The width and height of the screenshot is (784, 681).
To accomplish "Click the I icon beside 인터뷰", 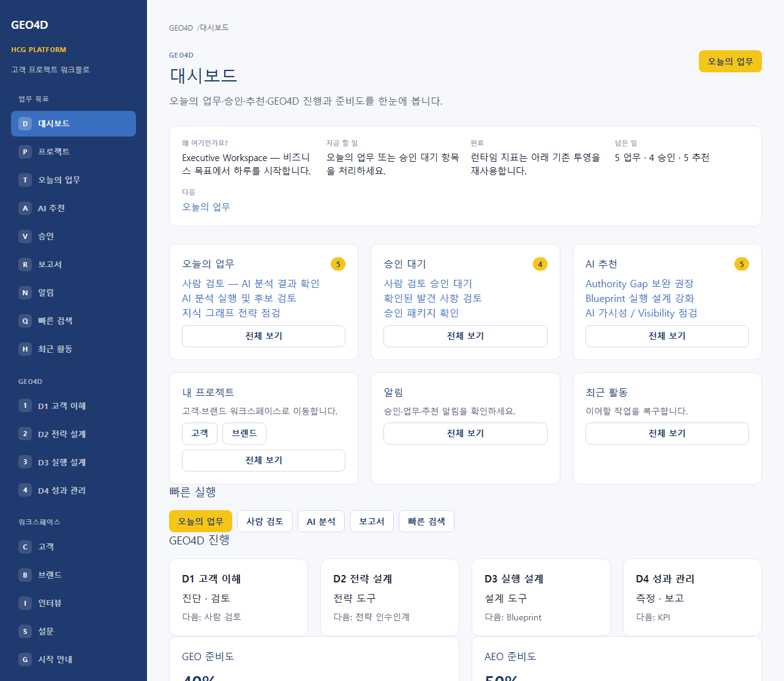I will coord(25,603).
